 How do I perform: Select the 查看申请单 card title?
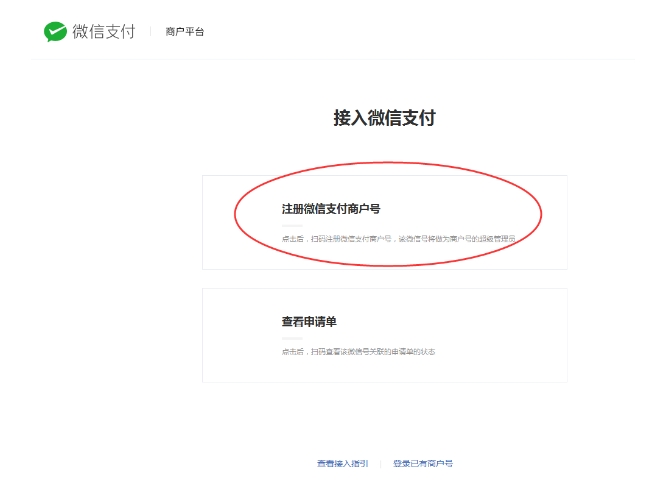(x=309, y=321)
